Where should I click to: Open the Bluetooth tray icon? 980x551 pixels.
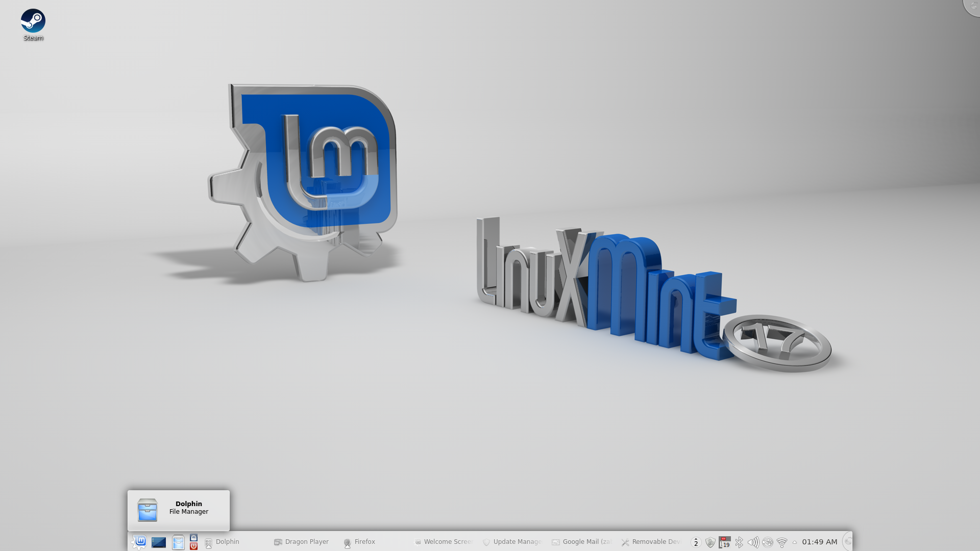pos(739,542)
